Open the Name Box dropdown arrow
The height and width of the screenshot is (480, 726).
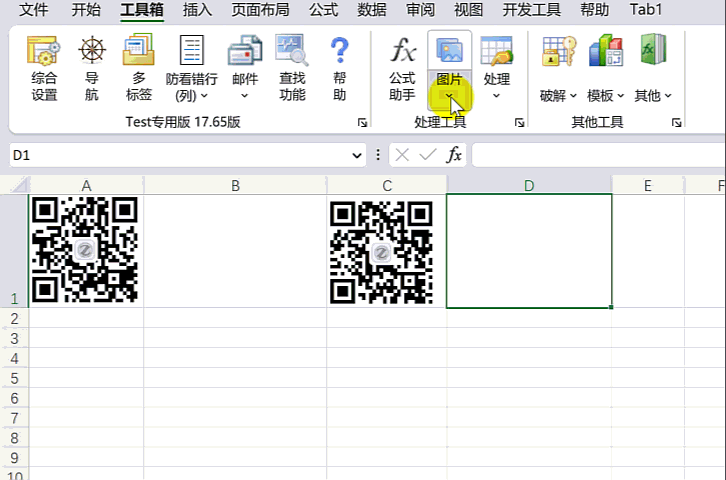(x=358, y=155)
